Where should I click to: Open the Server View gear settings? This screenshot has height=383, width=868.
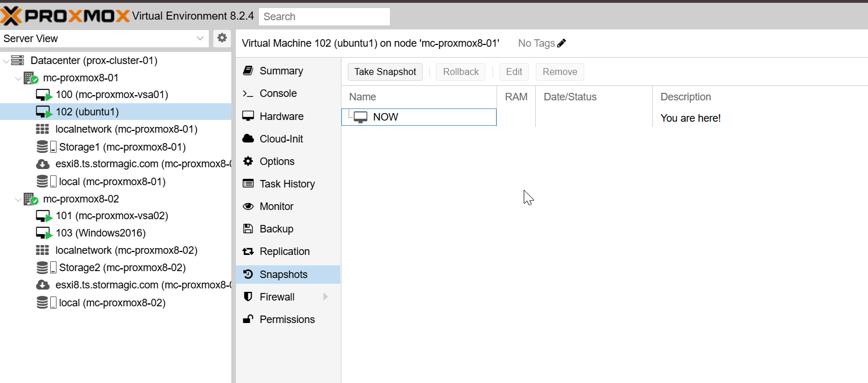tap(222, 38)
